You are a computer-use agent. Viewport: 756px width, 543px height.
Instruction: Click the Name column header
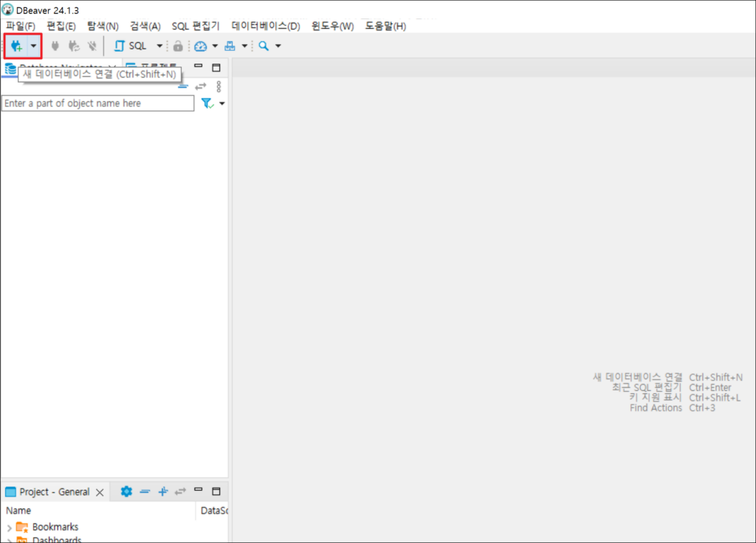coord(18,511)
